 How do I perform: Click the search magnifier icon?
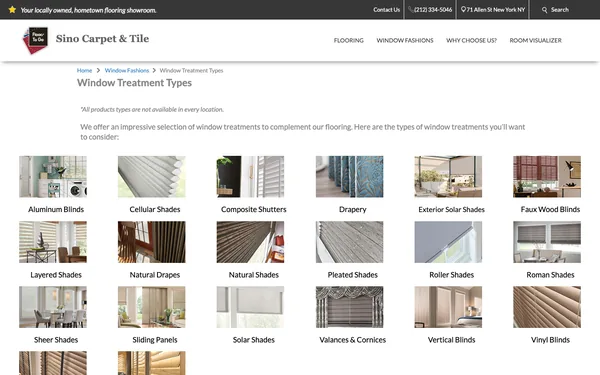tap(545, 10)
